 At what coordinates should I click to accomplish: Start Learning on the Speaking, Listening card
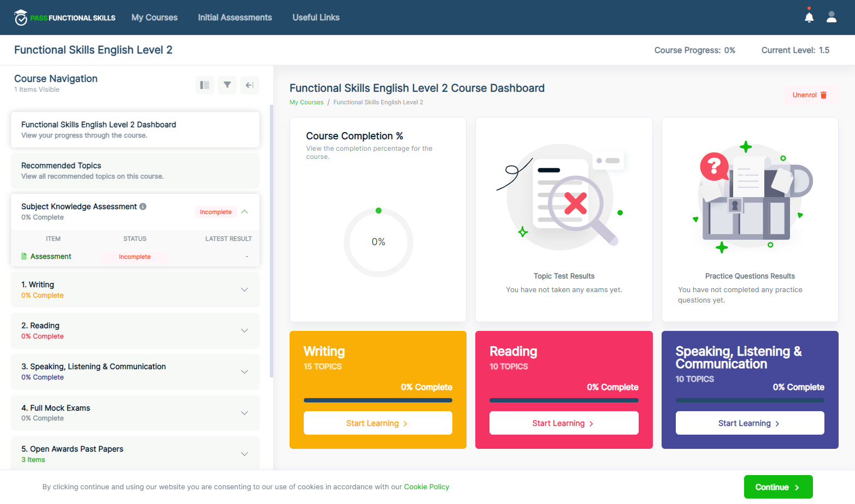pyautogui.click(x=750, y=423)
